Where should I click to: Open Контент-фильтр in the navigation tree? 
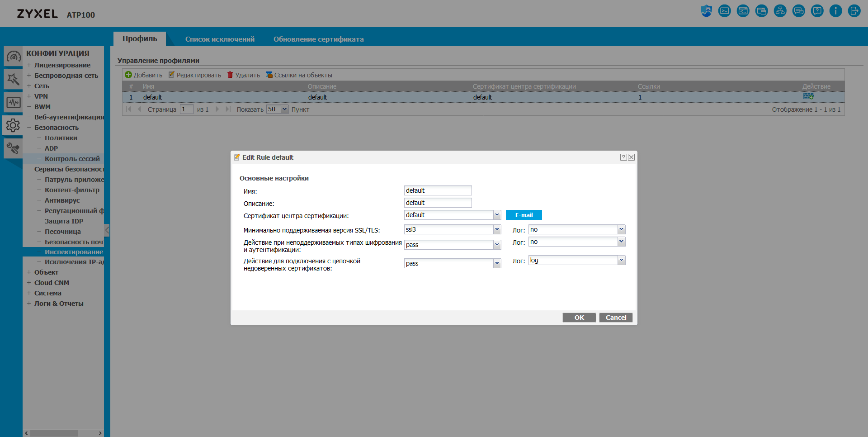pos(72,190)
